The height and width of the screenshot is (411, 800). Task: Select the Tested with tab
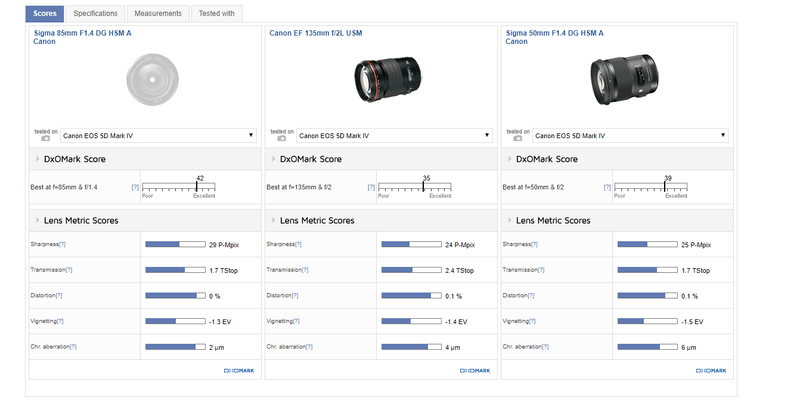coord(216,14)
